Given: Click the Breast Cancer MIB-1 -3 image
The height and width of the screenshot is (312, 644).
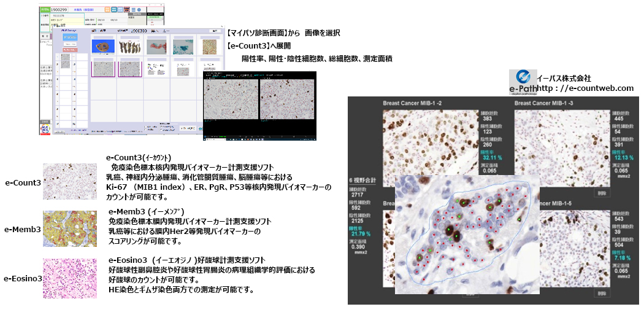Looking at the screenshot, I should click(x=562, y=147).
